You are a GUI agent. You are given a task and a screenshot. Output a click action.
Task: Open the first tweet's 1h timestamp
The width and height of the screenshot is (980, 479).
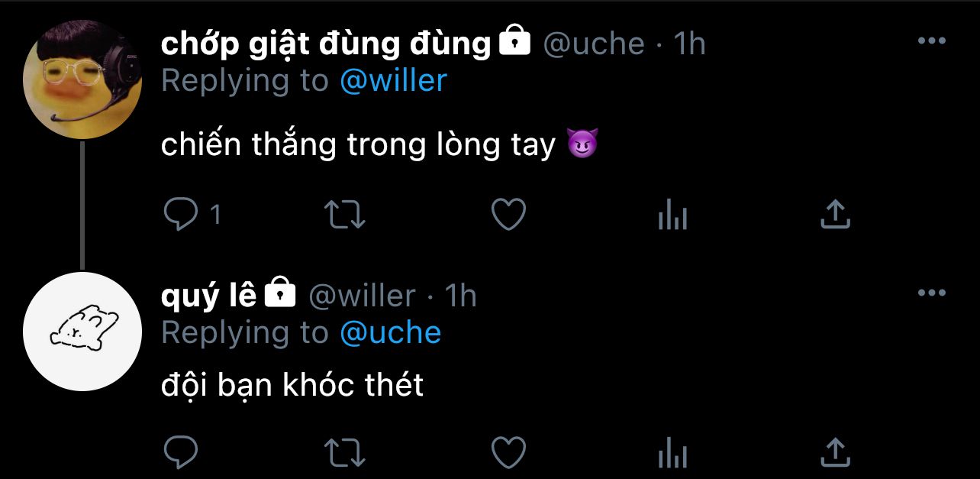(x=689, y=44)
